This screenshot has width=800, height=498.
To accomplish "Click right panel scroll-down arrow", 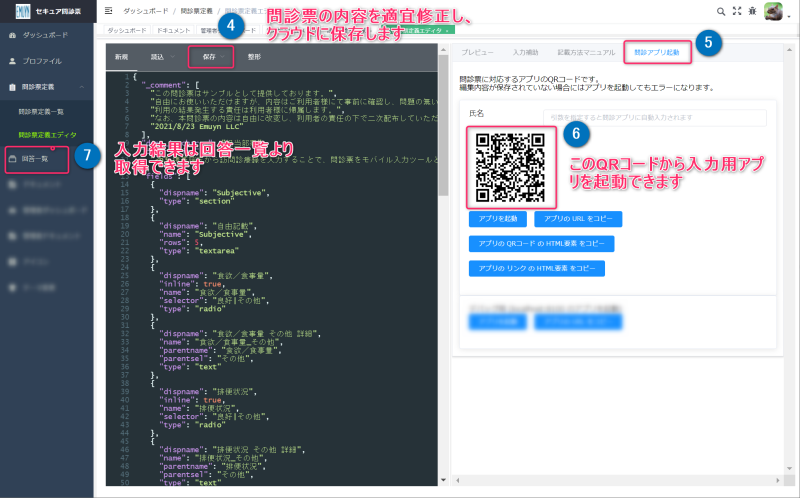I will tap(790, 468).
